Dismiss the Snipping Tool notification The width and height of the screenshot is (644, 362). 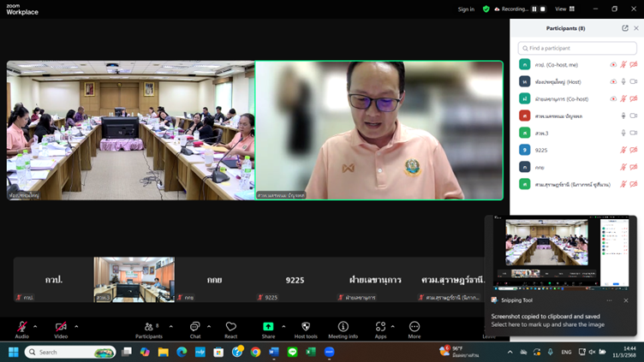[x=626, y=300]
